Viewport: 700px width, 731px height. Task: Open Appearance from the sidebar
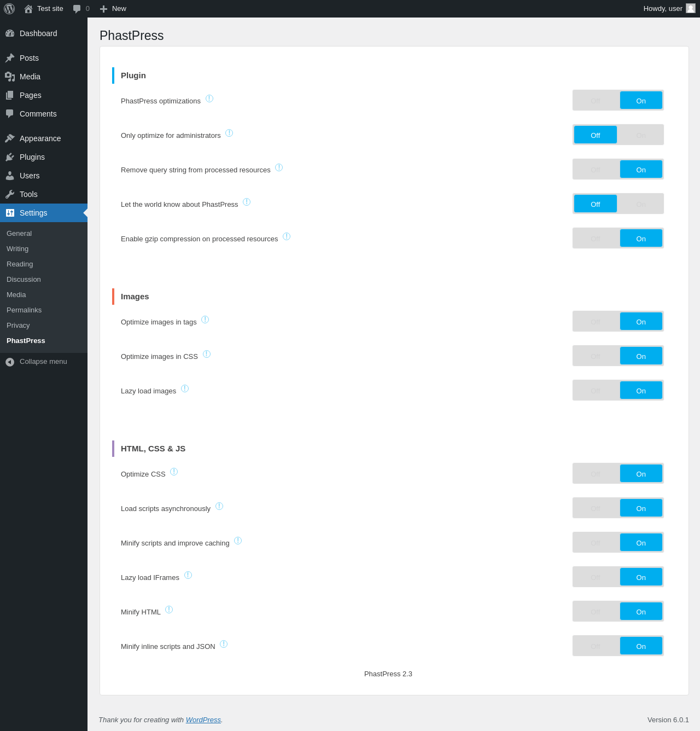(44, 138)
